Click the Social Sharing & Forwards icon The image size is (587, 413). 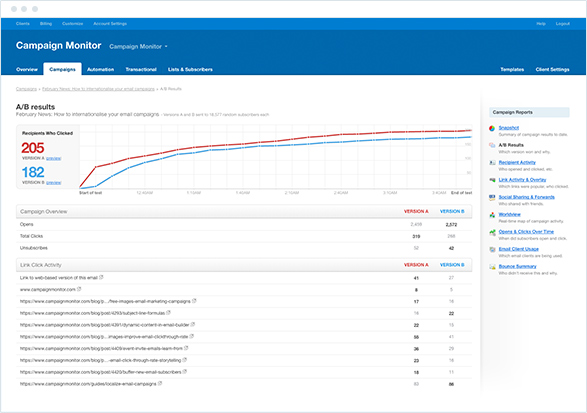[x=492, y=197]
